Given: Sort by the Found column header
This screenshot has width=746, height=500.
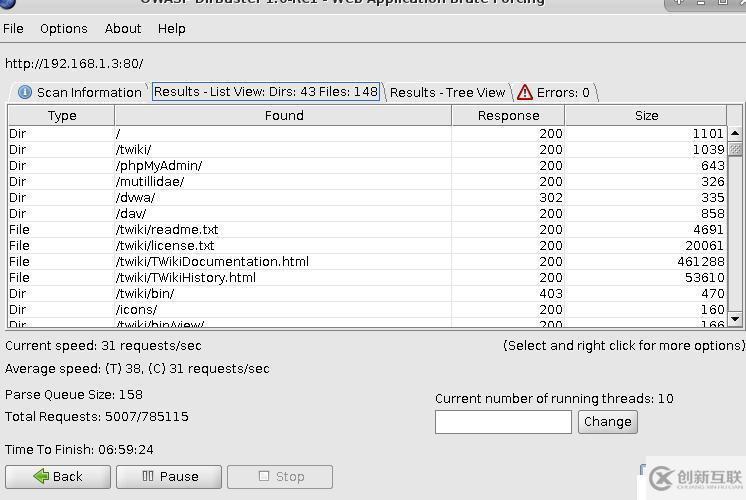Looking at the screenshot, I should [284, 116].
